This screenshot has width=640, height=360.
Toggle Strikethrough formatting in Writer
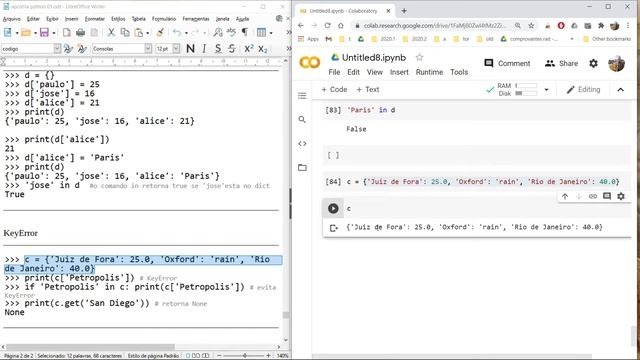[232, 49]
